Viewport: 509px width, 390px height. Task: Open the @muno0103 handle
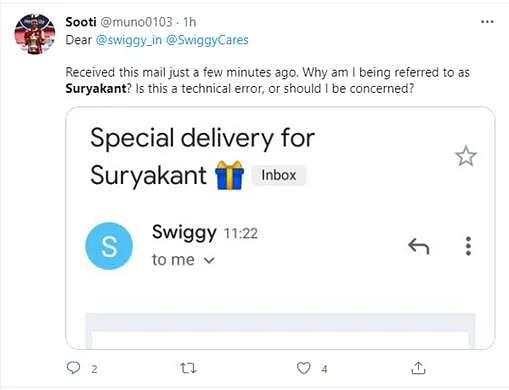136,22
